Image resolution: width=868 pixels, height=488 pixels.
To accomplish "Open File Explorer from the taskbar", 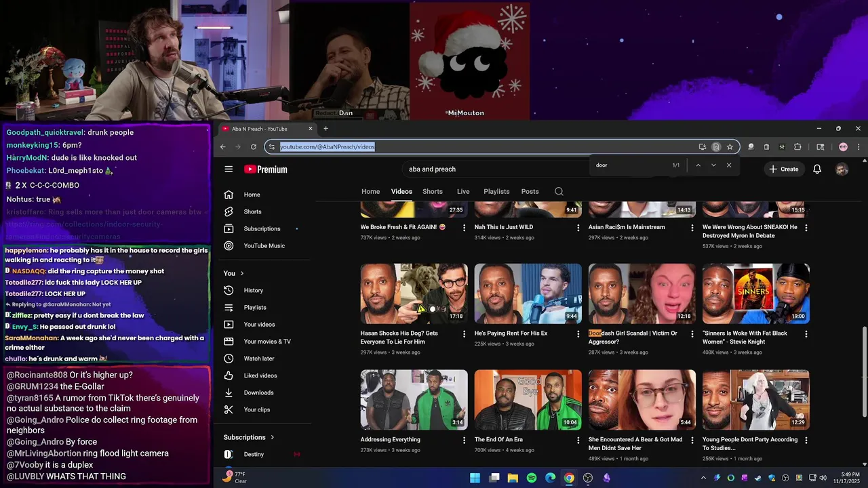I will tap(513, 478).
